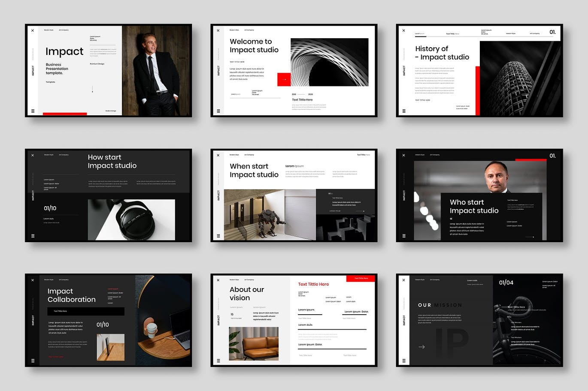Select the headphones image on How start slide
The width and height of the screenshot is (588, 391).
click(131, 220)
